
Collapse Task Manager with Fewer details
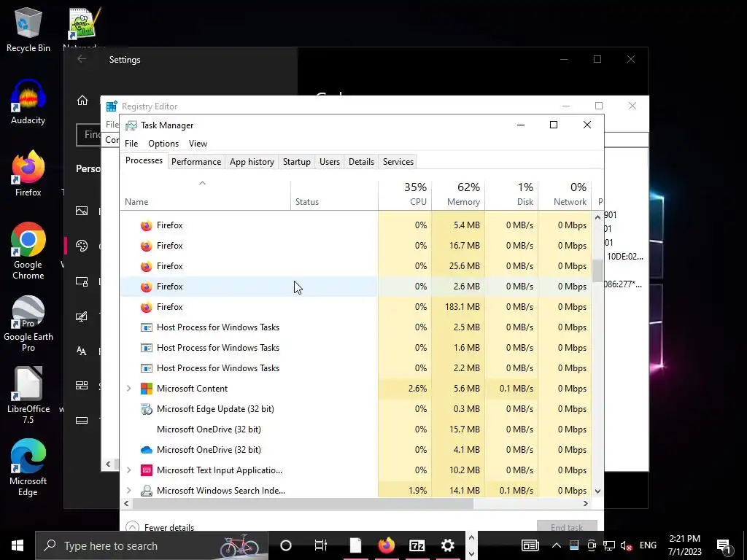tap(160, 527)
